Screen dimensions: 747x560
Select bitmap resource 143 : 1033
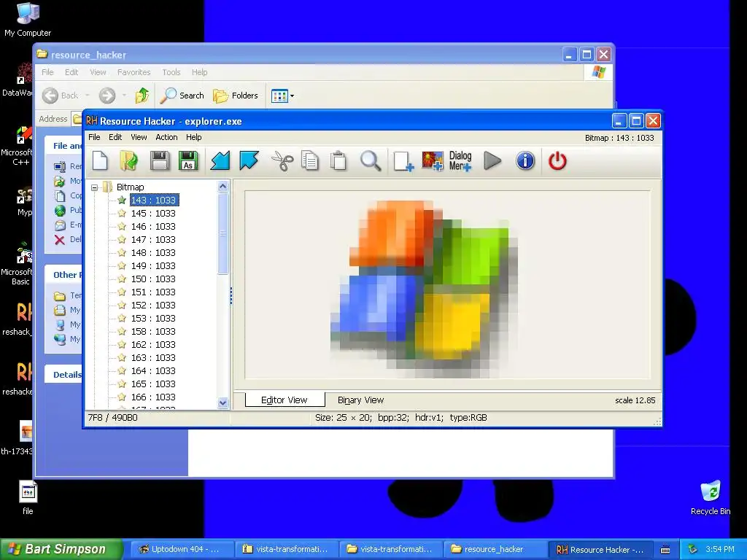coord(153,200)
